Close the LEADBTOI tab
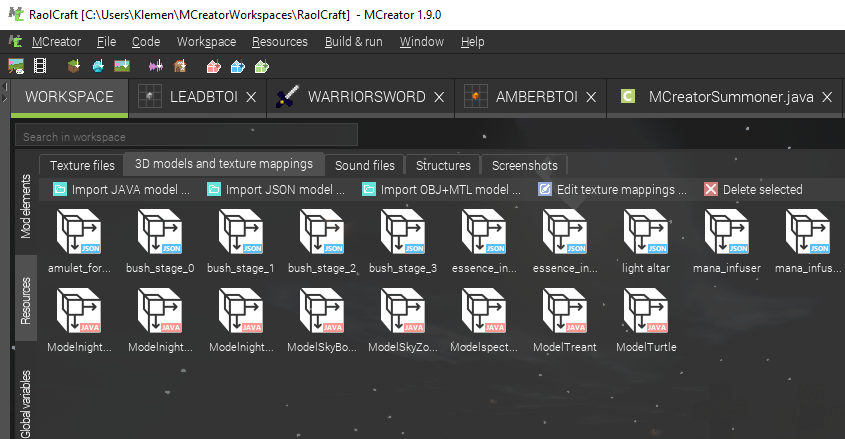 (x=251, y=97)
